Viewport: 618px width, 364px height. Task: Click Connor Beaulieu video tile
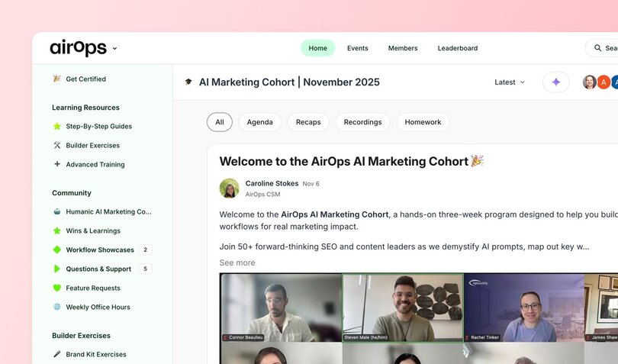282,308
